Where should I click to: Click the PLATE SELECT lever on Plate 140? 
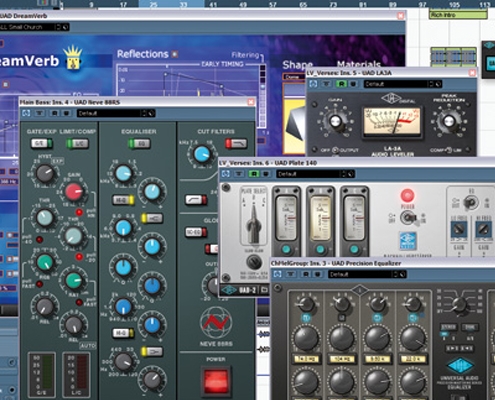pos(254,223)
